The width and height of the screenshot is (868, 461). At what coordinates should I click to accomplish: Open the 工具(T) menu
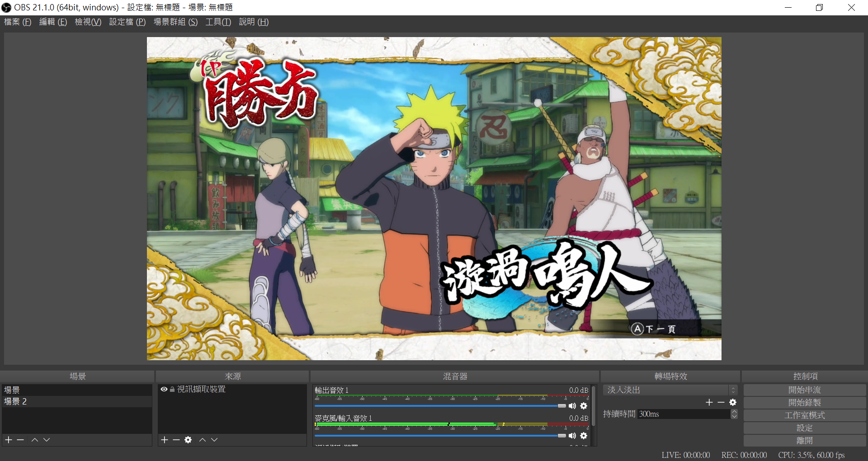click(218, 22)
